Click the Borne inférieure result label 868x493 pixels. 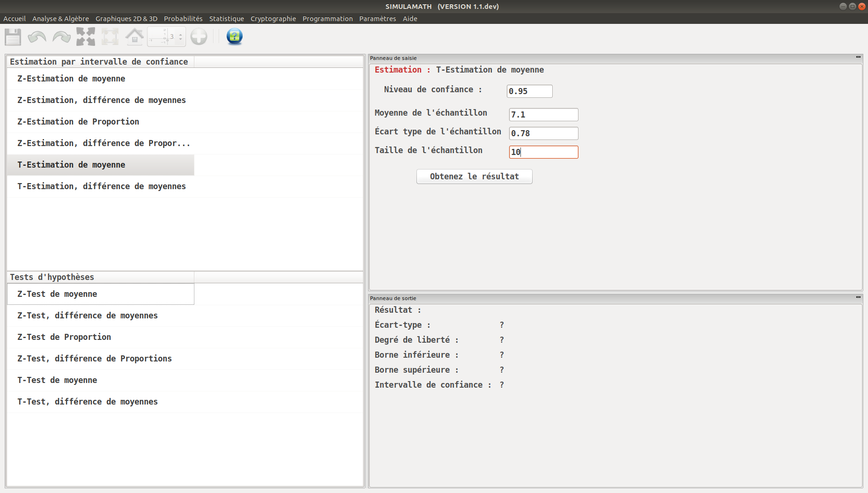(416, 355)
